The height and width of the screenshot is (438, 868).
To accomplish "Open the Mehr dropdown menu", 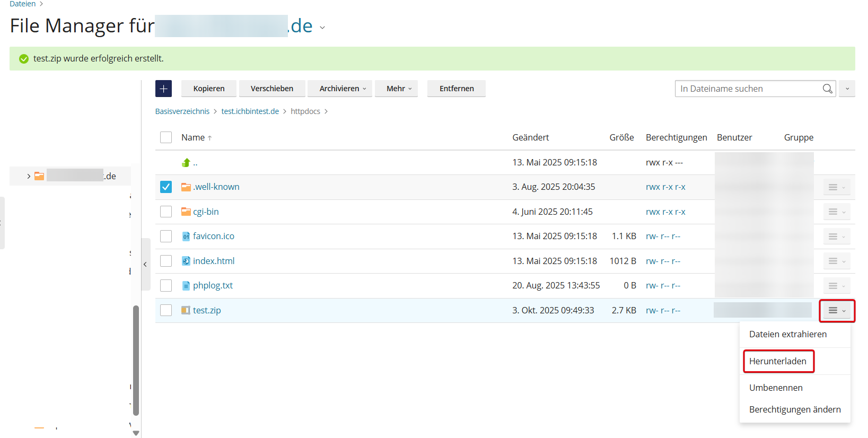I will point(396,89).
